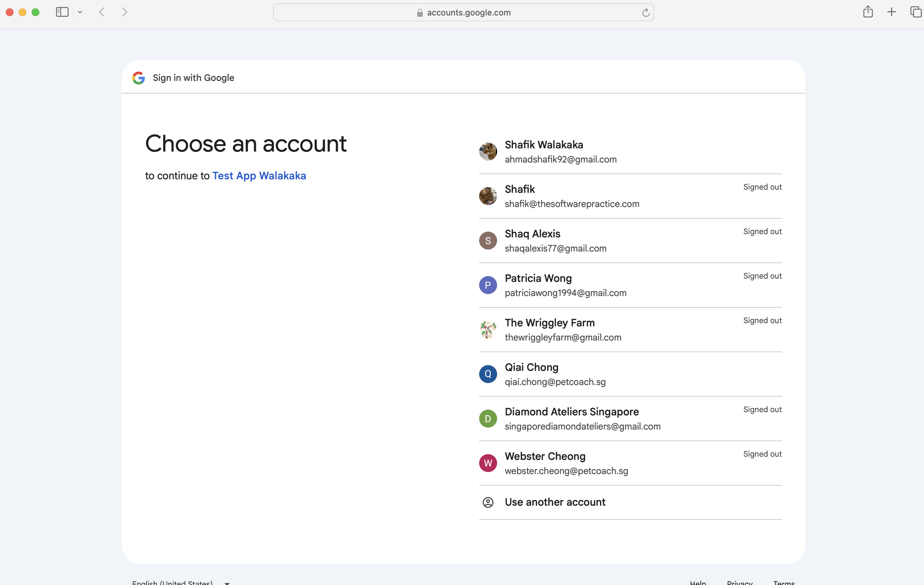This screenshot has height=585, width=924.
Task: Open the Test App Walakaka link
Action: pyautogui.click(x=259, y=175)
